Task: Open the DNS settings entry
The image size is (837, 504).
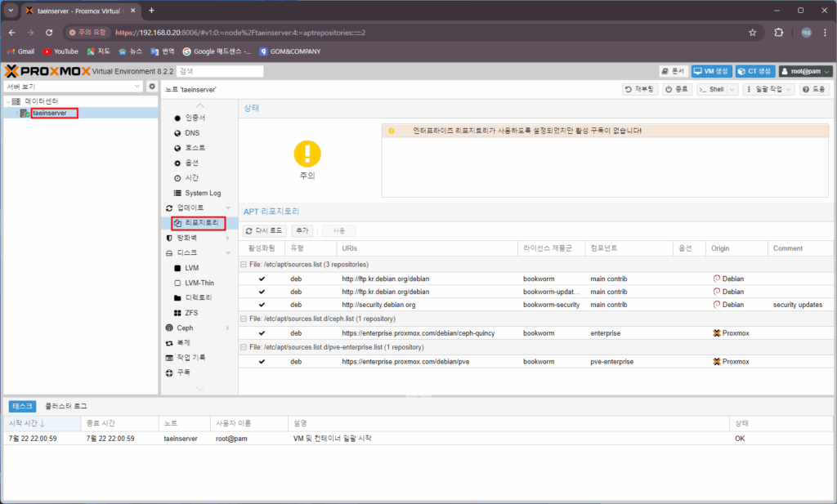Action: click(192, 133)
